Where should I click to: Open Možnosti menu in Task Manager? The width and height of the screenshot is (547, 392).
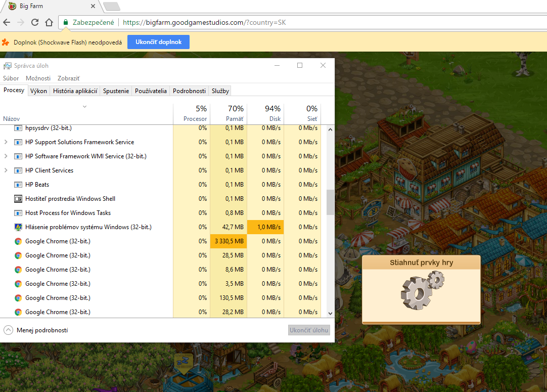tap(38, 78)
